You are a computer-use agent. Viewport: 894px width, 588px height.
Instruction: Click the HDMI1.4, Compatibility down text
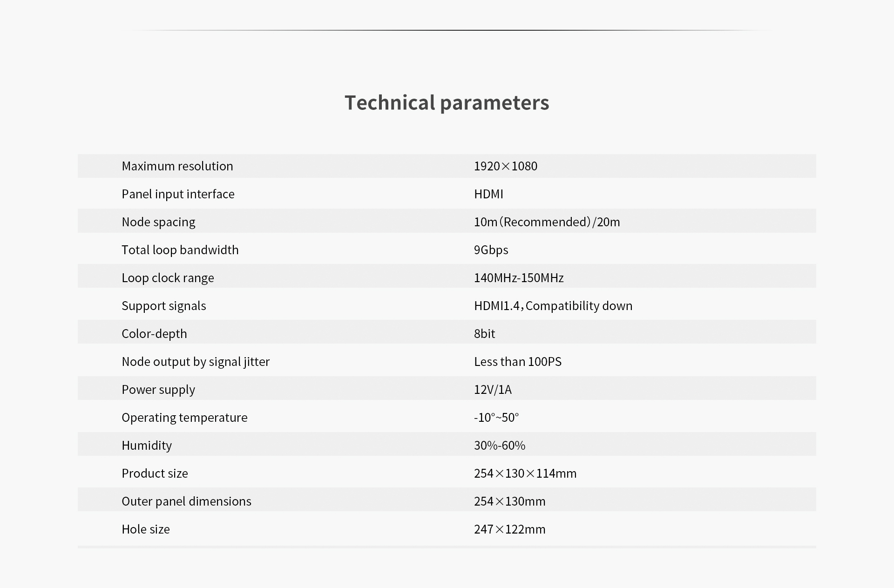coord(553,306)
